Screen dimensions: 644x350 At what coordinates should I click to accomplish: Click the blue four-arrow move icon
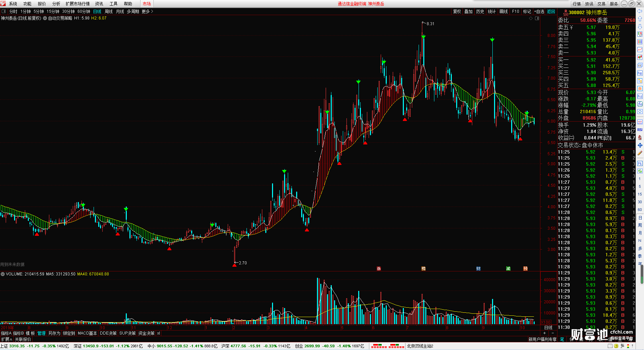pos(640,145)
